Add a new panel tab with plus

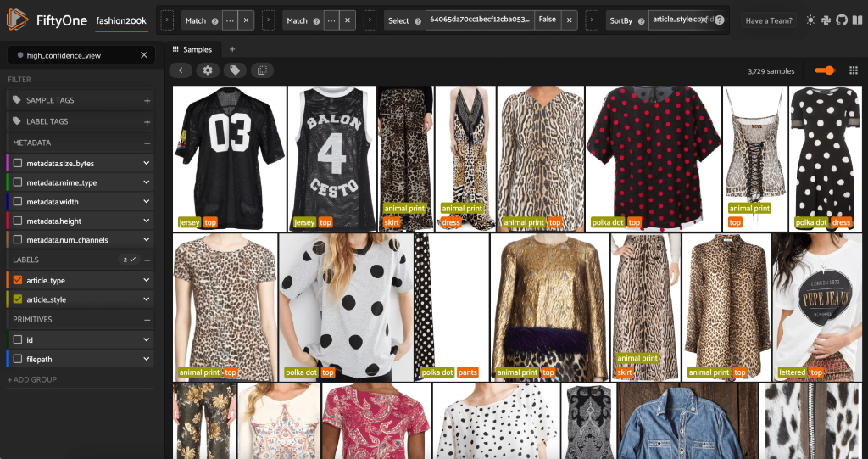[232, 49]
